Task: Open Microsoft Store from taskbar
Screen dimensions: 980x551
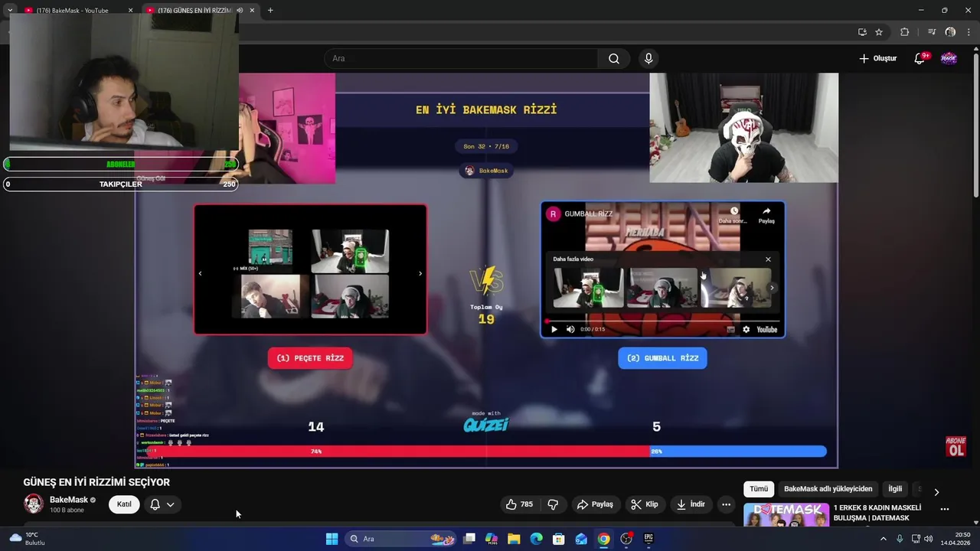Action: 559,539
